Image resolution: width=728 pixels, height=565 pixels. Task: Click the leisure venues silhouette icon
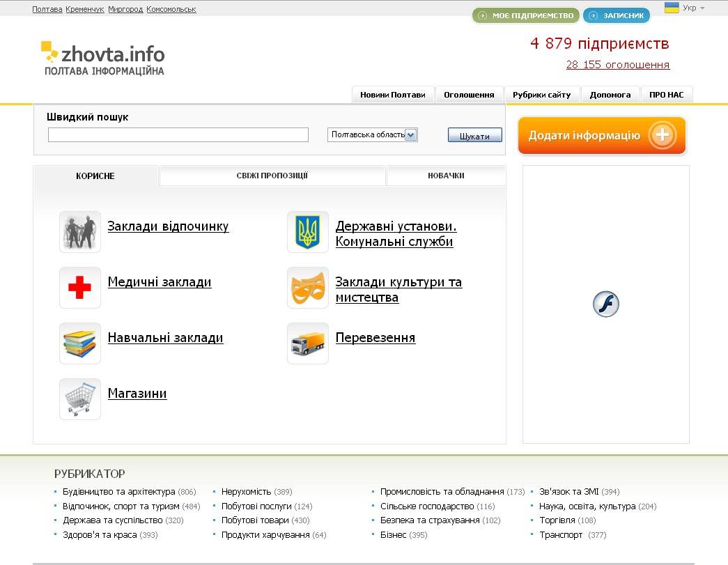[80, 232]
